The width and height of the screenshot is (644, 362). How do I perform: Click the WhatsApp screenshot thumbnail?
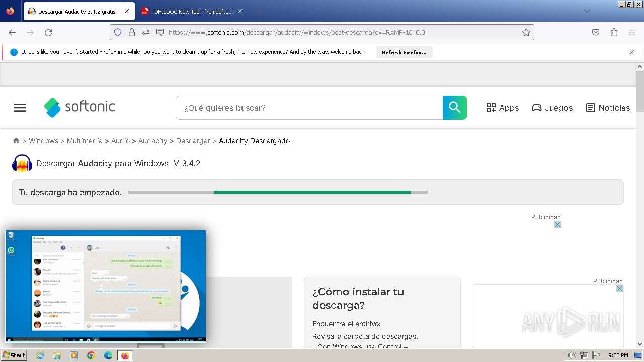click(x=106, y=286)
